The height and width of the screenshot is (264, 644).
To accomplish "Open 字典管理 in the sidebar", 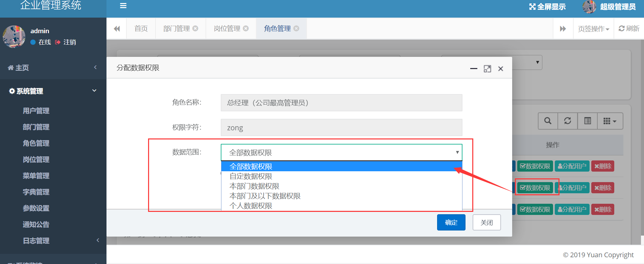I will pyautogui.click(x=36, y=192).
